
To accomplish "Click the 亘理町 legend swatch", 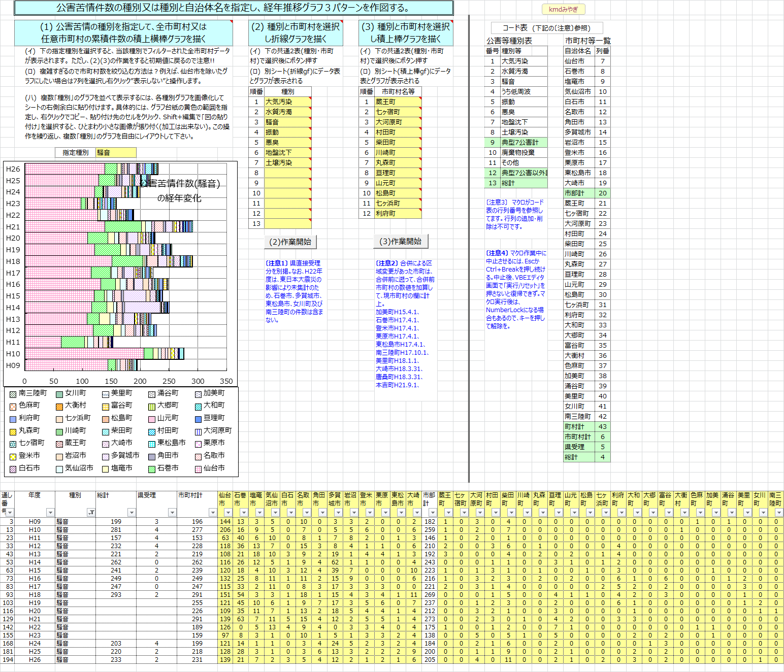I will point(199,419).
